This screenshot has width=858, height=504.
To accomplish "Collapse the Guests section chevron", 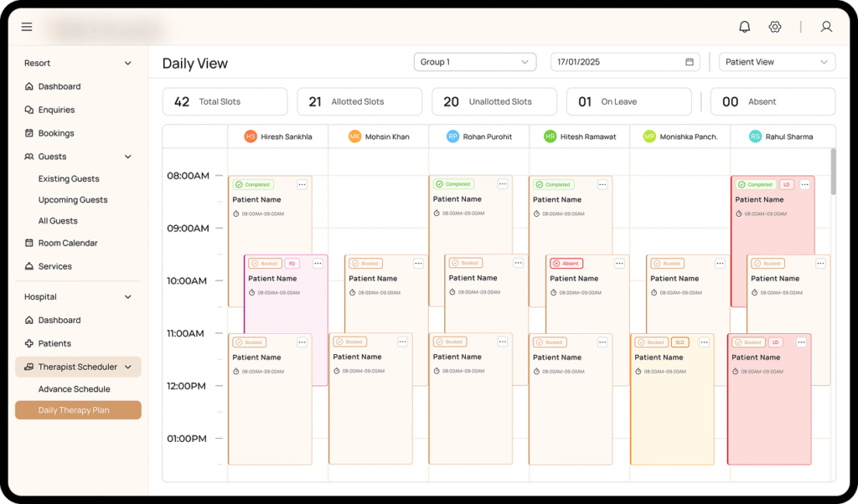I will tap(128, 157).
